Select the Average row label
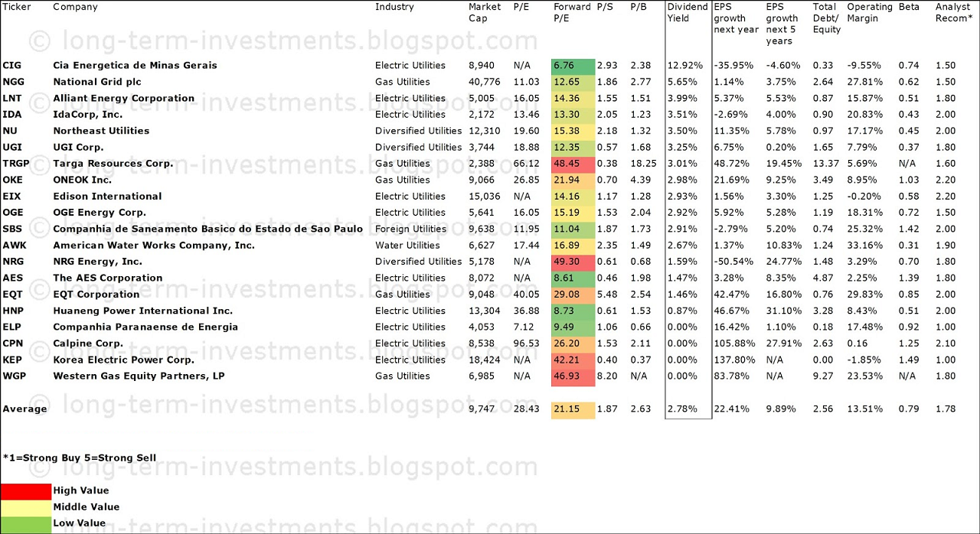 point(24,409)
